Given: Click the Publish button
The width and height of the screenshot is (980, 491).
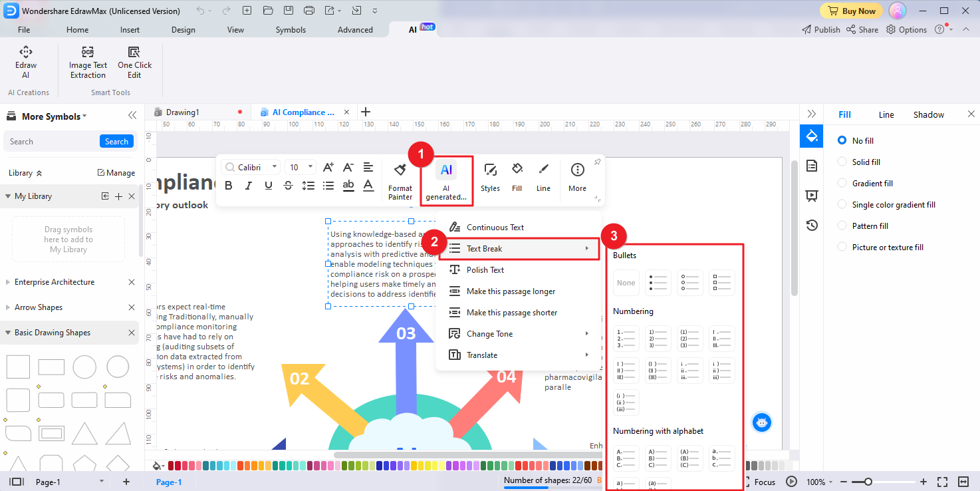Looking at the screenshot, I should 821,29.
